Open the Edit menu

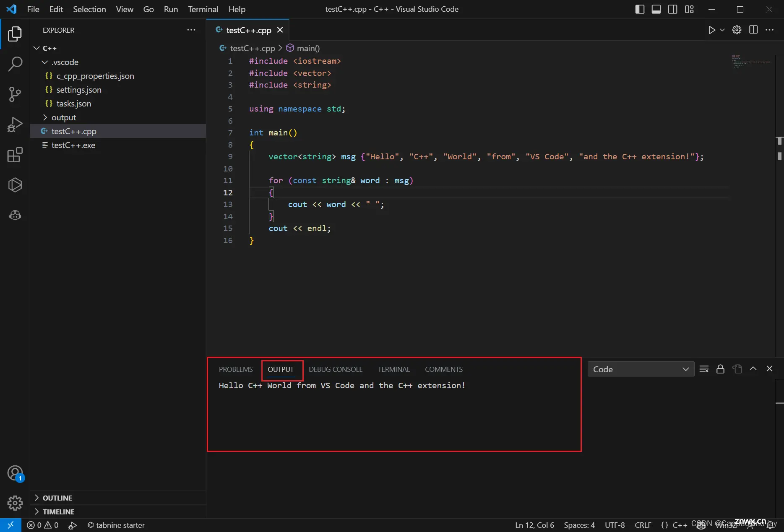click(x=56, y=9)
